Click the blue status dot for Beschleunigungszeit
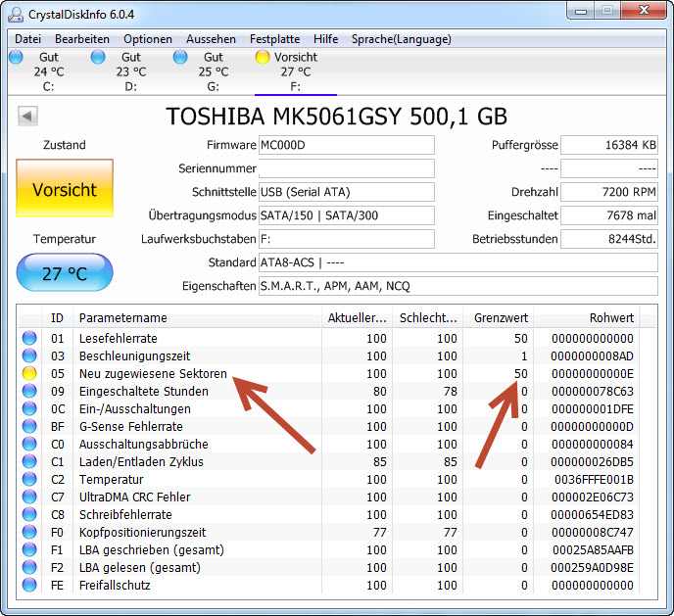This screenshot has width=674, height=616. (29, 355)
